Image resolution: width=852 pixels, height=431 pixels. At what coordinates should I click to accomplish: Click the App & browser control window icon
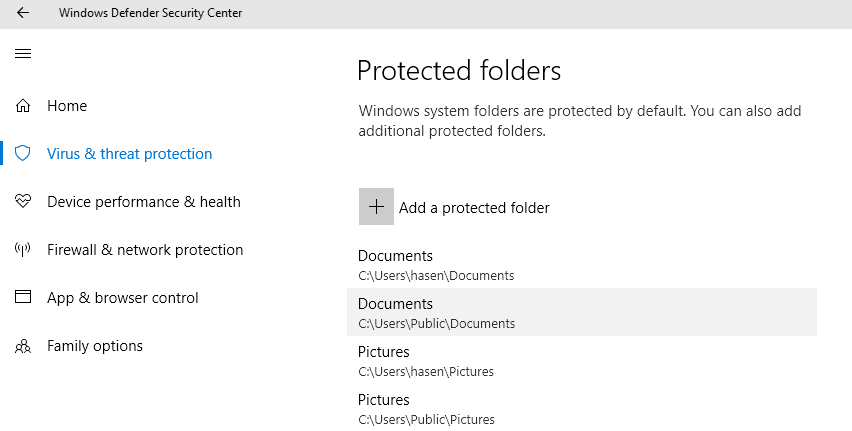coord(23,298)
